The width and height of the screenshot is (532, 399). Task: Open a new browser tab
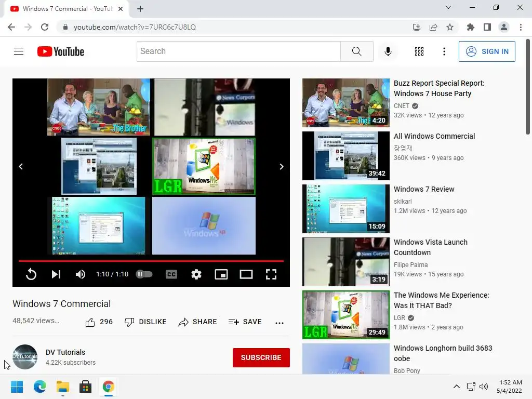(140, 9)
